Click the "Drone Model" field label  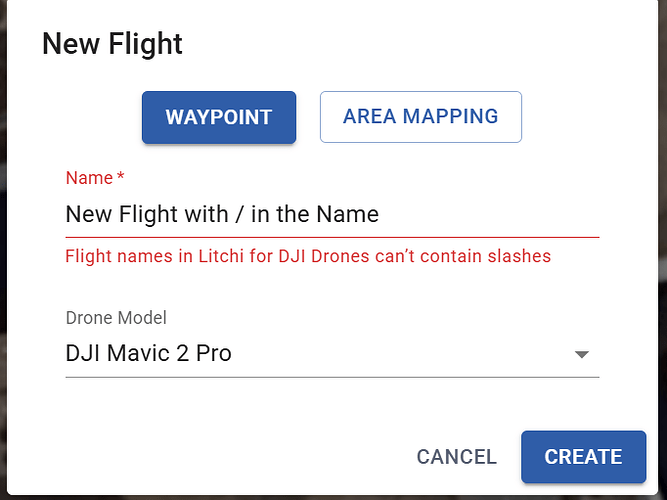click(116, 318)
